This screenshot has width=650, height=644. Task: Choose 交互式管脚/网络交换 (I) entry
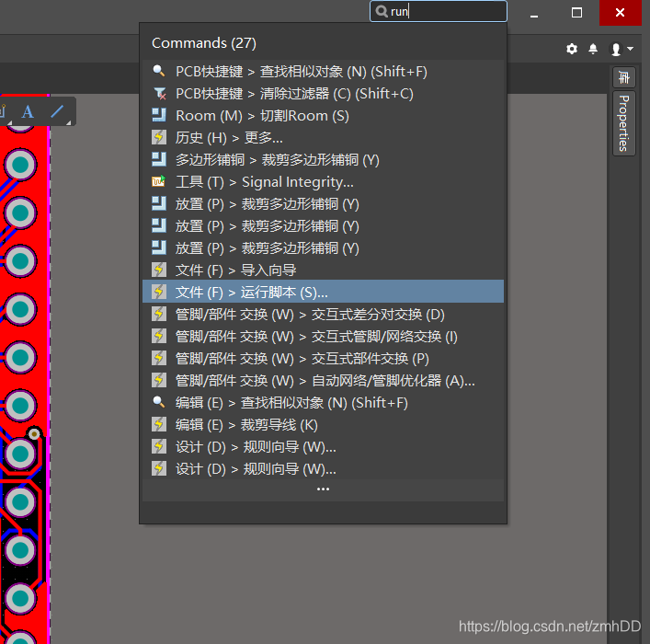(323, 336)
